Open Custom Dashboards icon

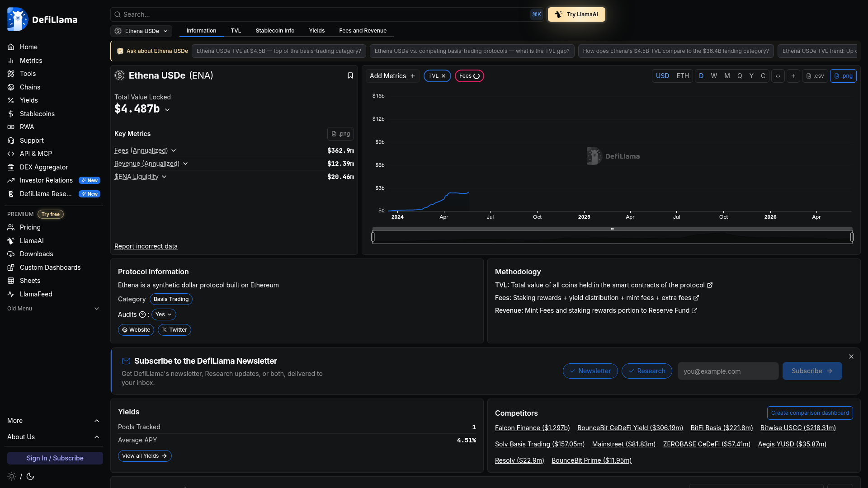coord(11,267)
